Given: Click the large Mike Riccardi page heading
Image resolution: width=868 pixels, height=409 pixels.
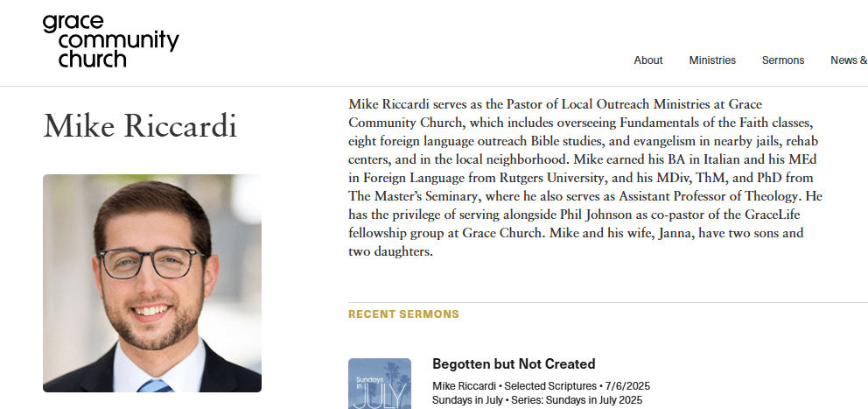Looking at the screenshot, I should 140,125.
